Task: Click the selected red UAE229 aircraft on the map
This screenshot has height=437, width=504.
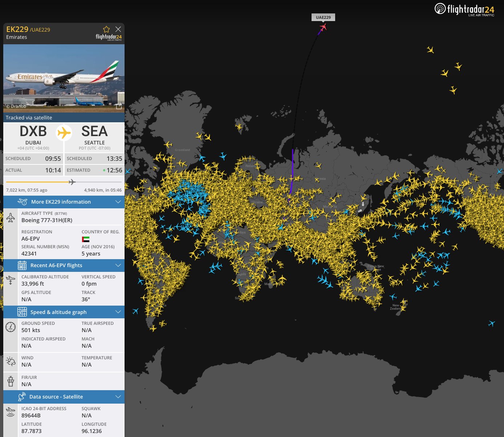Action: point(323,27)
